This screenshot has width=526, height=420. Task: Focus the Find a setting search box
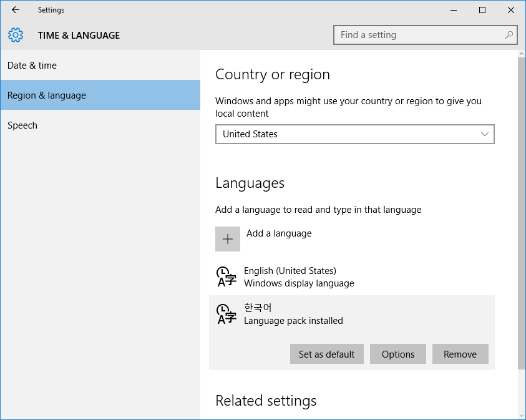[x=425, y=35]
